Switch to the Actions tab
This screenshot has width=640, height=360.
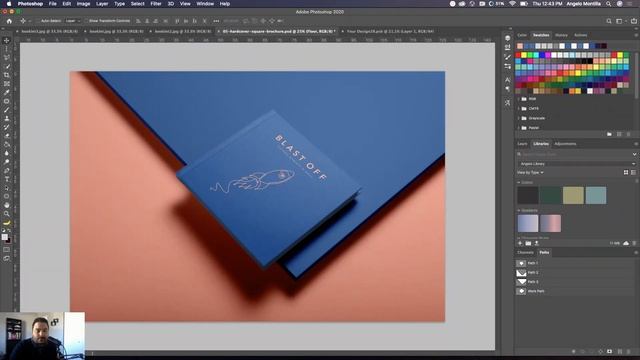coord(580,35)
